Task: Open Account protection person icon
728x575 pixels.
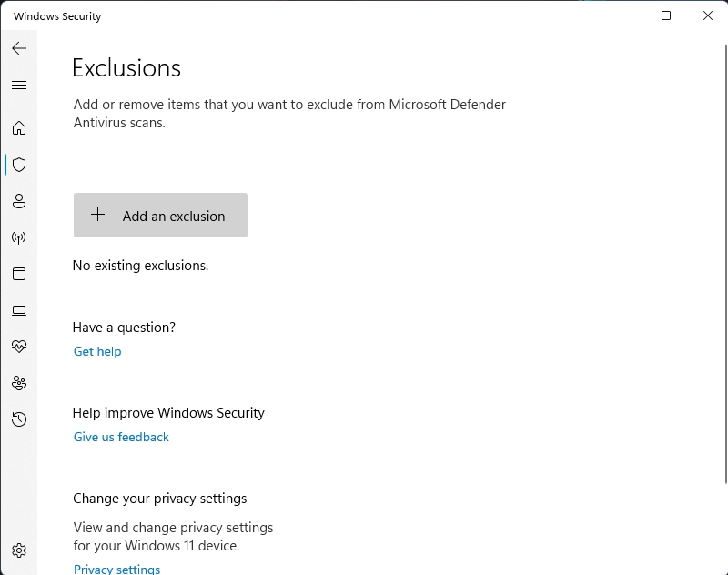Action: click(19, 201)
